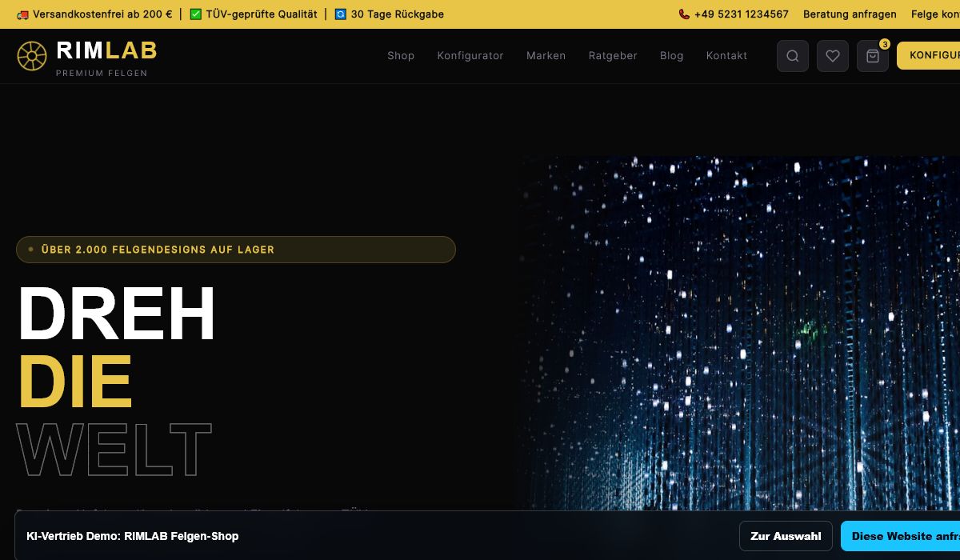
Task: Click Beratung anfragen link
Action: coord(850,14)
